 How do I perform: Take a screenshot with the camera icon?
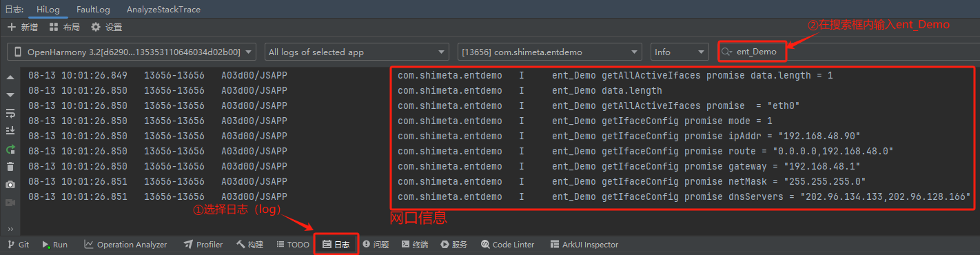[10, 185]
